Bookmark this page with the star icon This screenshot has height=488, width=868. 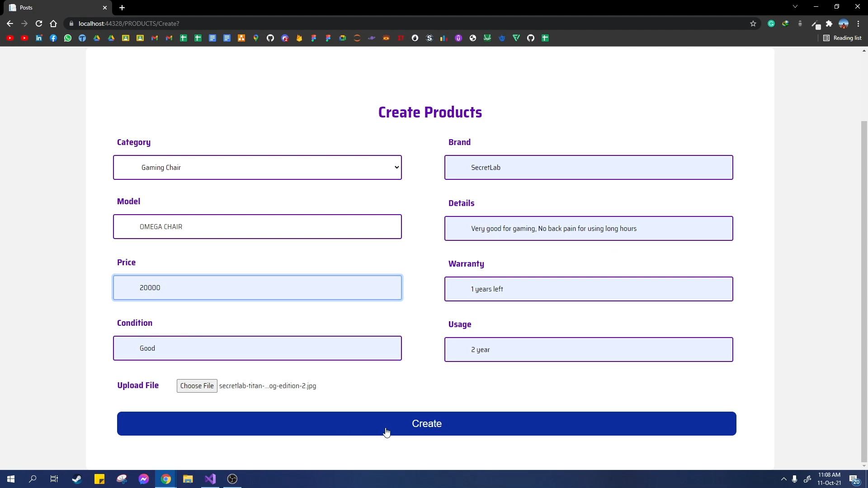pyautogui.click(x=753, y=23)
